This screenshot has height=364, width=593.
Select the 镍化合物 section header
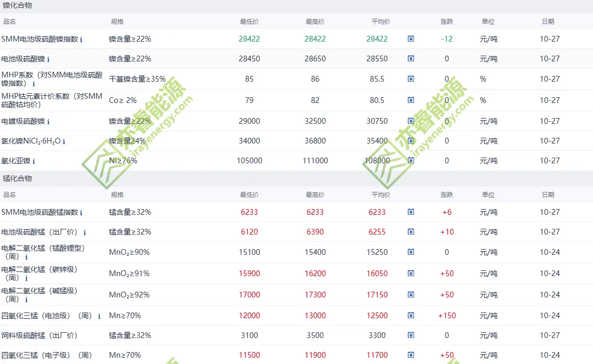[x=17, y=5]
